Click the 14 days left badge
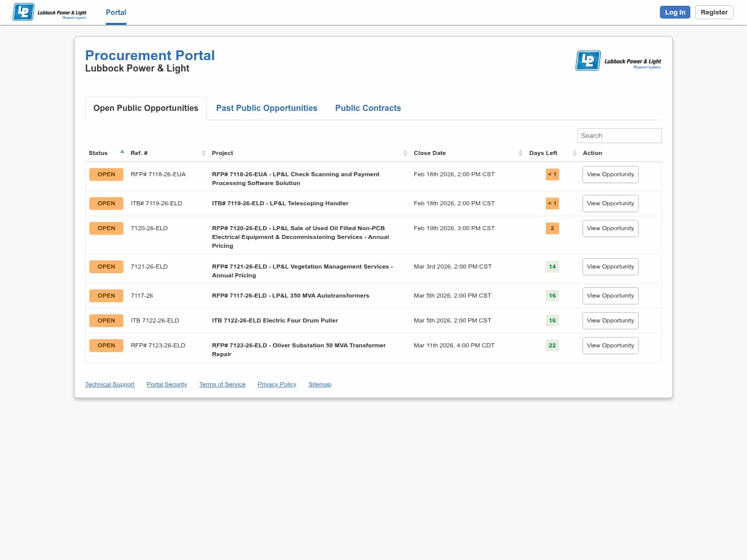This screenshot has width=747, height=560. click(x=552, y=267)
